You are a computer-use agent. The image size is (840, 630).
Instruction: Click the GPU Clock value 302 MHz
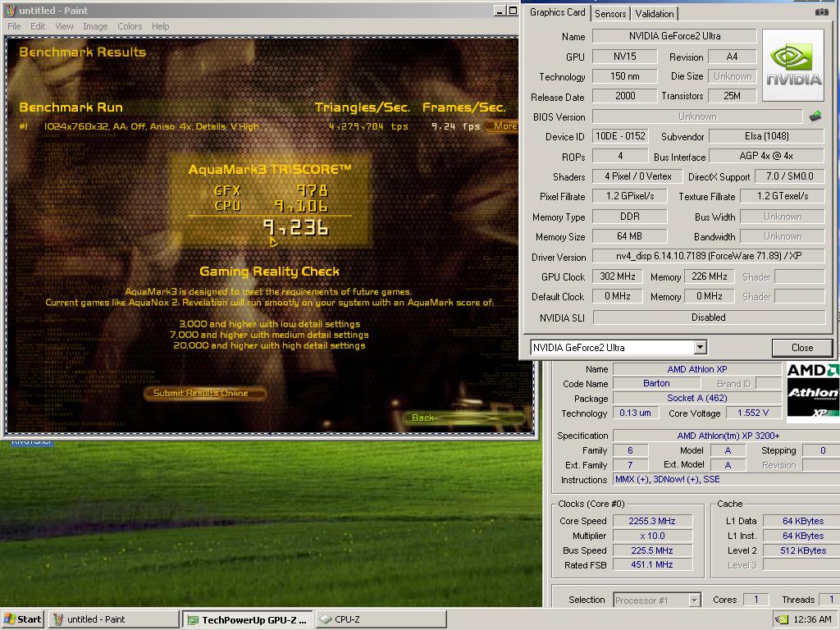pyautogui.click(x=617, y=276)
